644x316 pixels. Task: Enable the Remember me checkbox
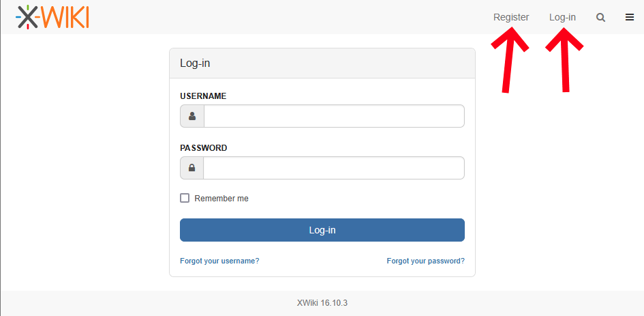[185, 198]
